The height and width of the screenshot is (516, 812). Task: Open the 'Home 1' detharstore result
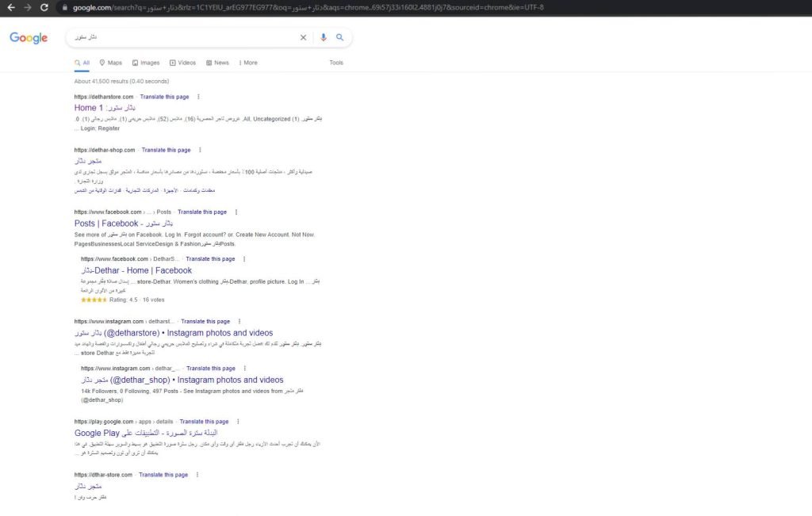105,108
